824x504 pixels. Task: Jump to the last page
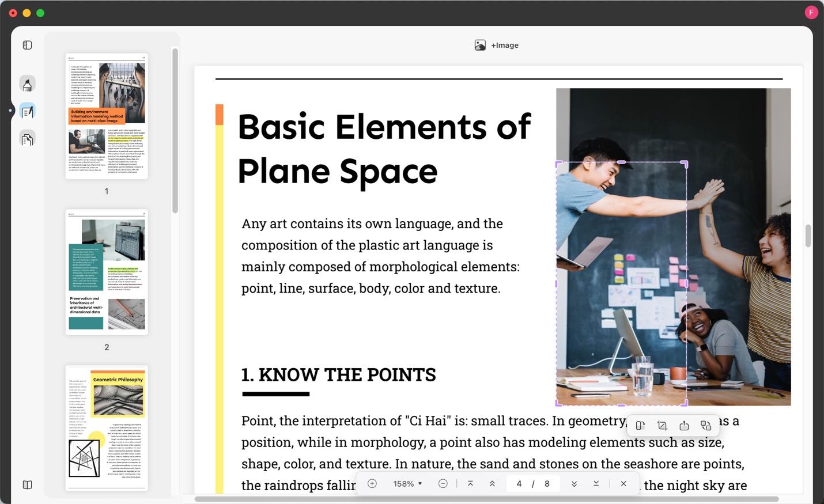[x=596, y=484]
